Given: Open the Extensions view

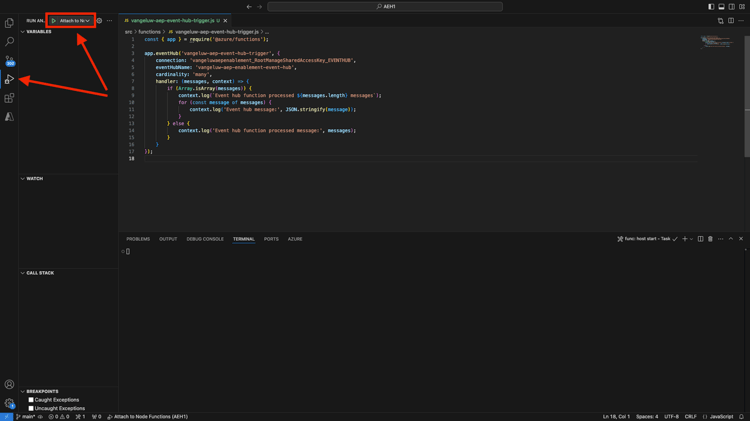Looking at the screenshot, I should coord(9,98).
